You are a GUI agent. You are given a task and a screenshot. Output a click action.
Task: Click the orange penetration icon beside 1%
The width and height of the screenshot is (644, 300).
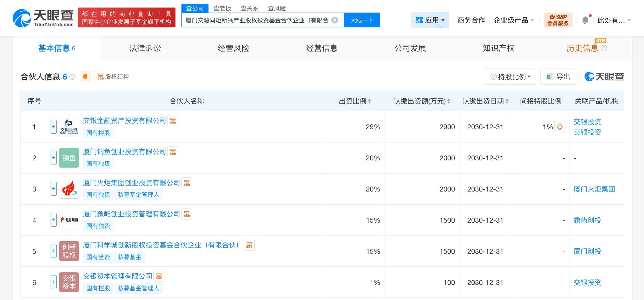coord(560,127)
